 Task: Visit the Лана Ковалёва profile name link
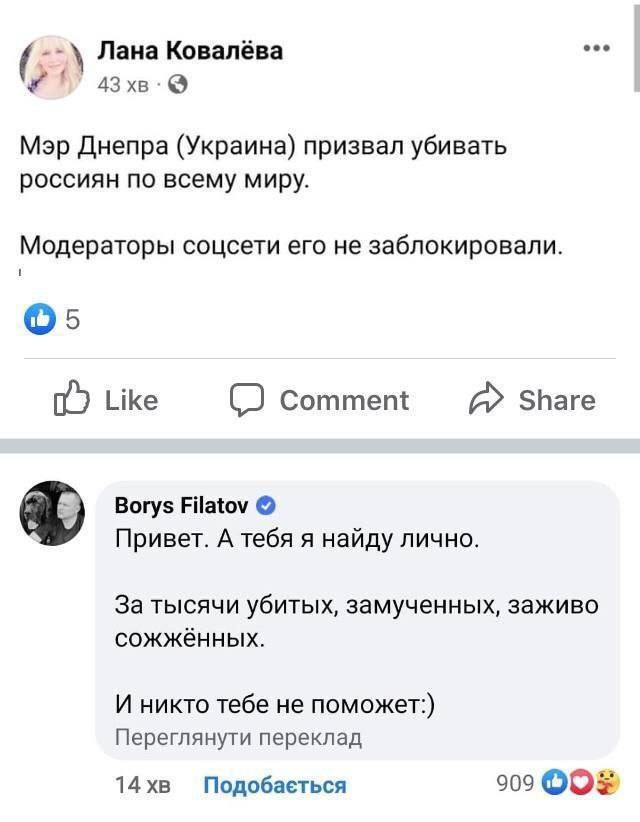(x=190, y=51)
